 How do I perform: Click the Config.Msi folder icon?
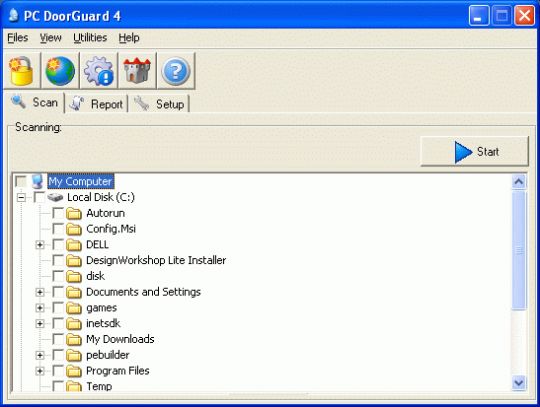pos(74,229)
